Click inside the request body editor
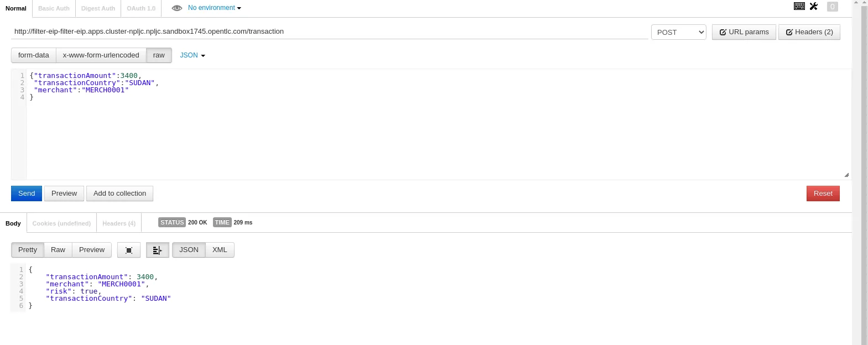This screenshot has width=868, height=345. point(430,124)
